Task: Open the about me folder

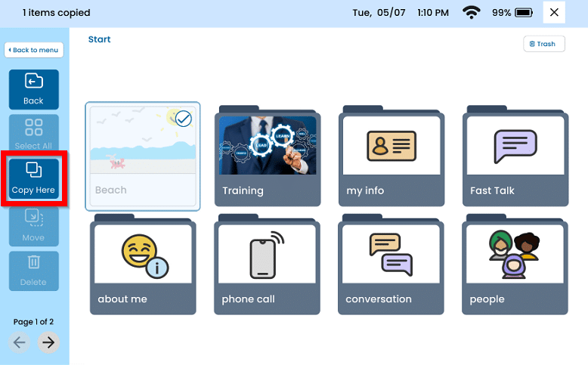Action: tap(143, 264)
